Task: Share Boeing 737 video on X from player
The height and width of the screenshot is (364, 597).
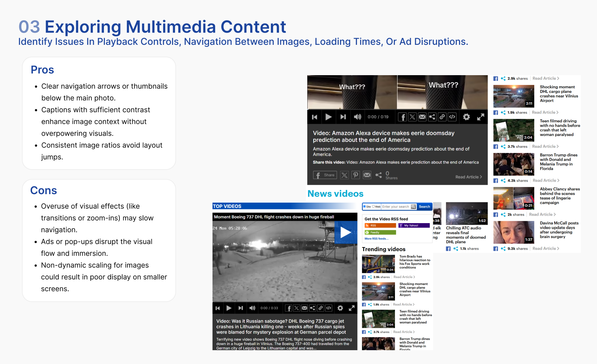Action: [x=296, y=308]
